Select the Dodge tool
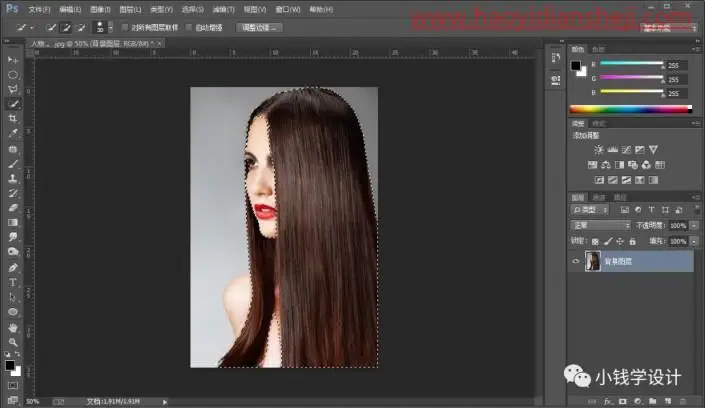 (x=13, y=252)
